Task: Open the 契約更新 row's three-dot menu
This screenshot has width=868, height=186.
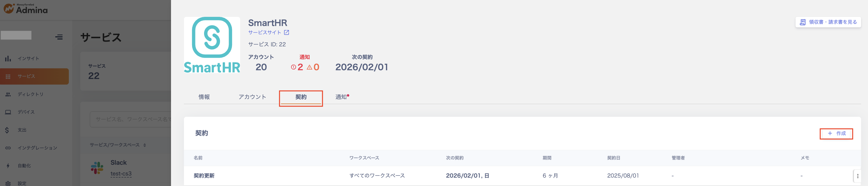Action: [x=857, y=176]
